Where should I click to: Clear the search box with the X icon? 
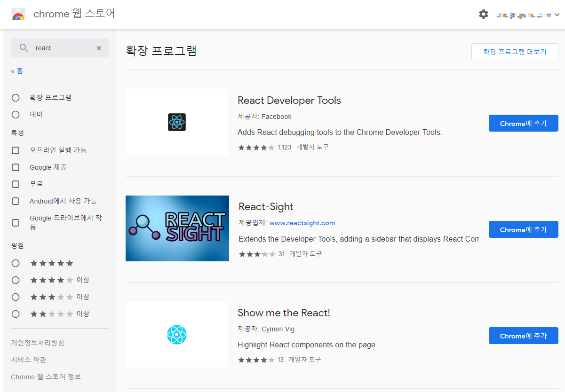pos(99,48)
